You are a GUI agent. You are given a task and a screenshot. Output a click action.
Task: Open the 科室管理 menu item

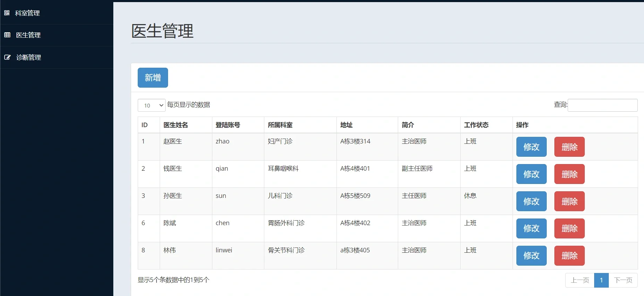coord(56,13)
